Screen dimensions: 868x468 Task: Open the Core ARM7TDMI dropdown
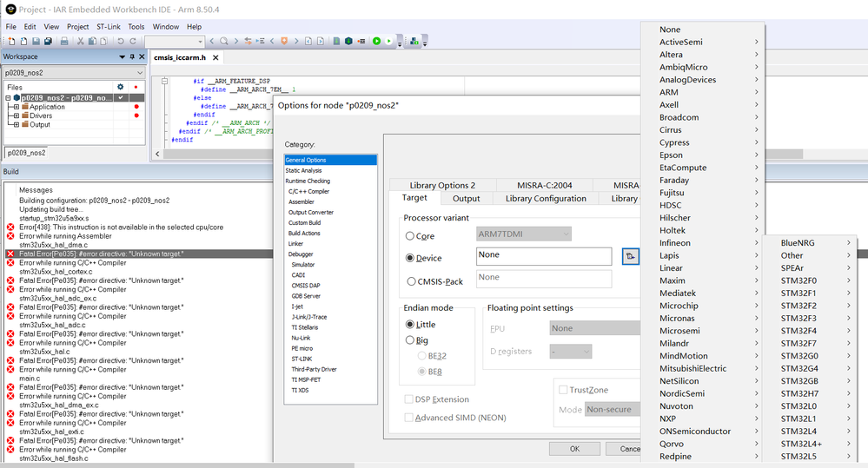tap(524, 234)
